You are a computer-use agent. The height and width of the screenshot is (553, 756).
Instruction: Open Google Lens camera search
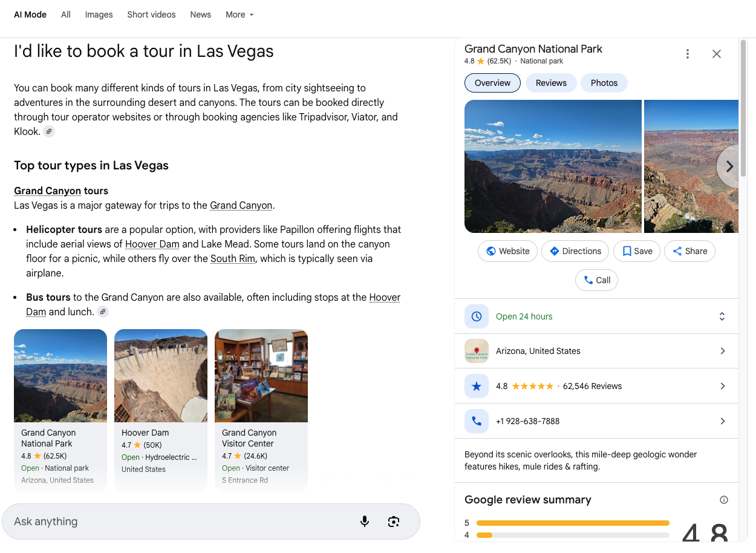[x=393, y=521]
